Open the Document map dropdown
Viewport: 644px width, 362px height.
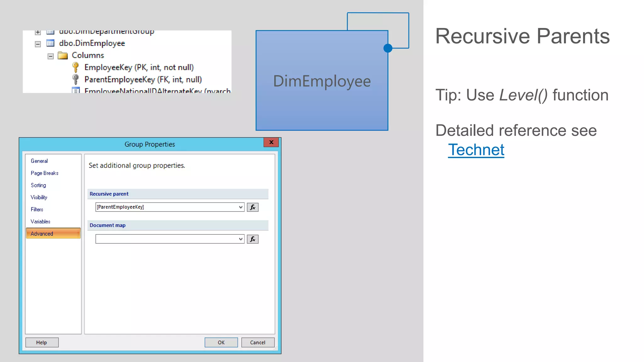pos(241,239)
